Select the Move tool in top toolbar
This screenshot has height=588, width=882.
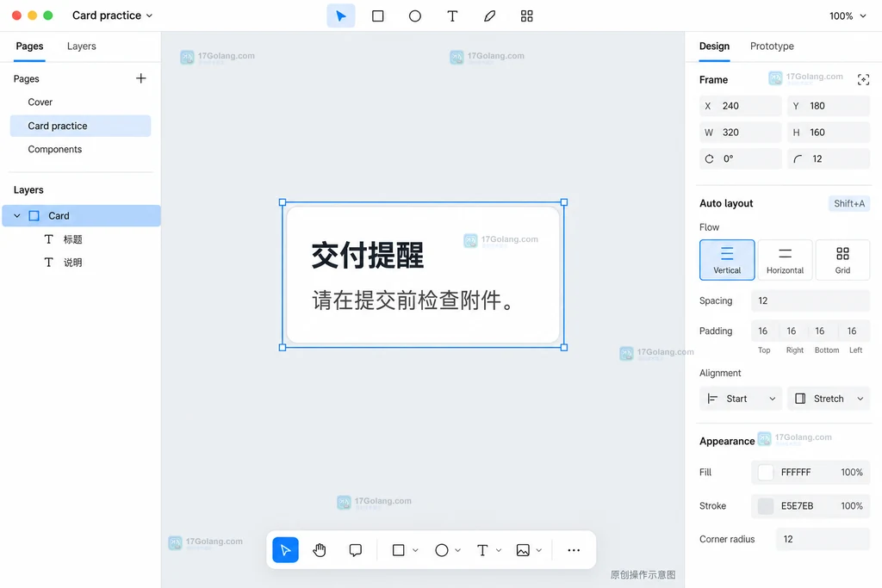click(341, 15)
